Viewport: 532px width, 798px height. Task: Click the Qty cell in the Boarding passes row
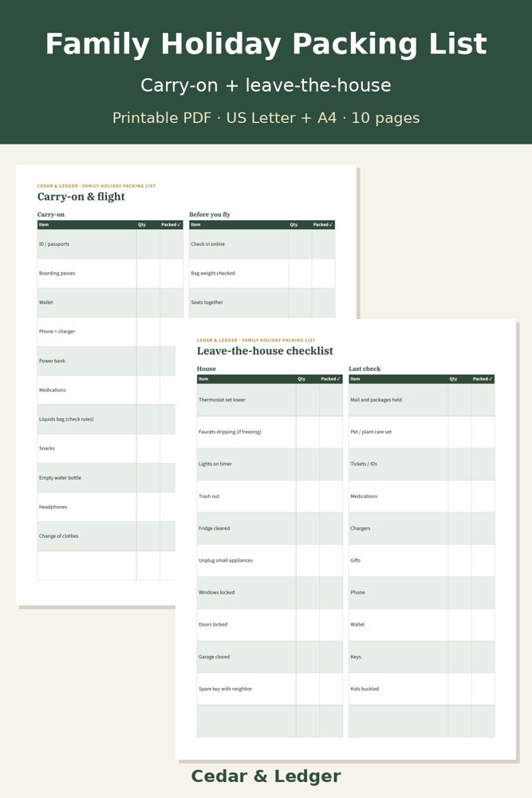click(x=148, y=273)
